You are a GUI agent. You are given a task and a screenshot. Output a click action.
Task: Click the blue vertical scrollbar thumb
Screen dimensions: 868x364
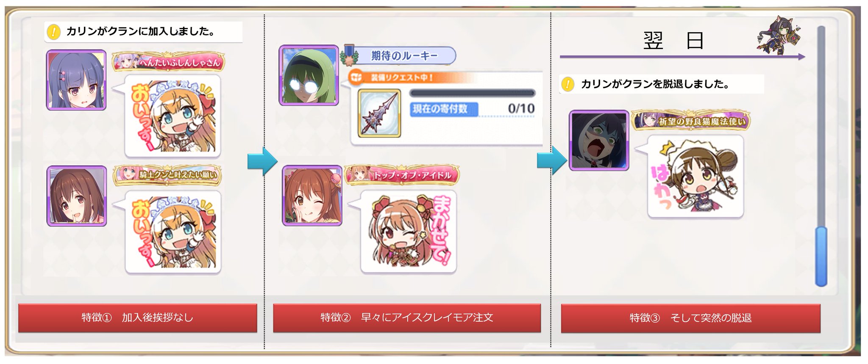coord(821,256)
